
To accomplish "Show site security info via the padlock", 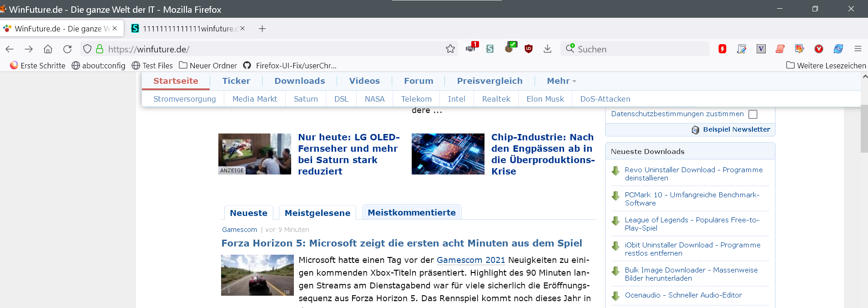I will point(100,49).
